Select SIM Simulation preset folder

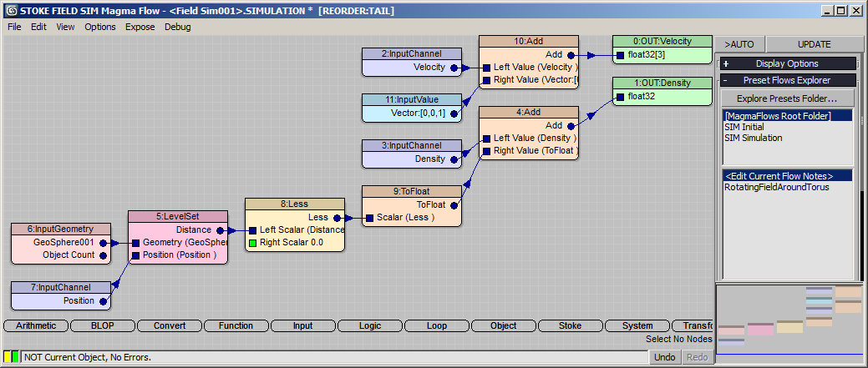(x=753, y=138)
